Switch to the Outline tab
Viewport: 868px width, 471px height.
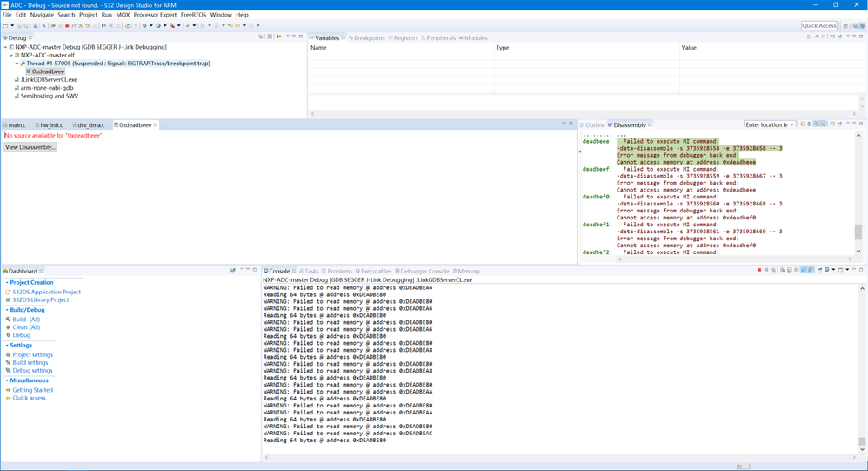[x=591, y=125]
